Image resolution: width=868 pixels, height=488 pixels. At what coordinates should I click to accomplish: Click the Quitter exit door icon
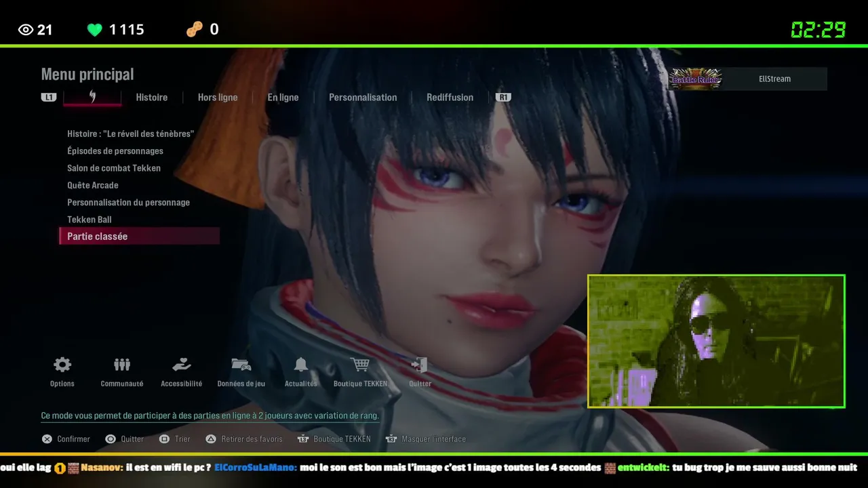[x=420, y=365]
